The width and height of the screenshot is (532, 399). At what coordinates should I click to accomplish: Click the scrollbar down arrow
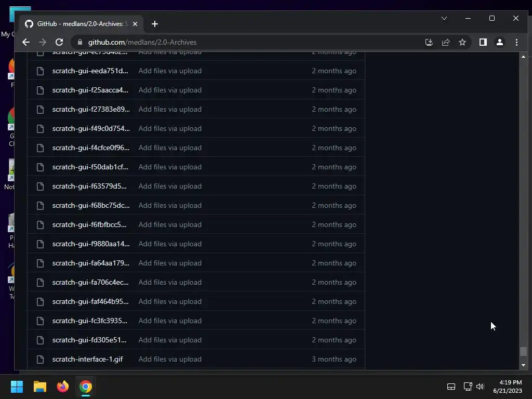tap(523, 365)
